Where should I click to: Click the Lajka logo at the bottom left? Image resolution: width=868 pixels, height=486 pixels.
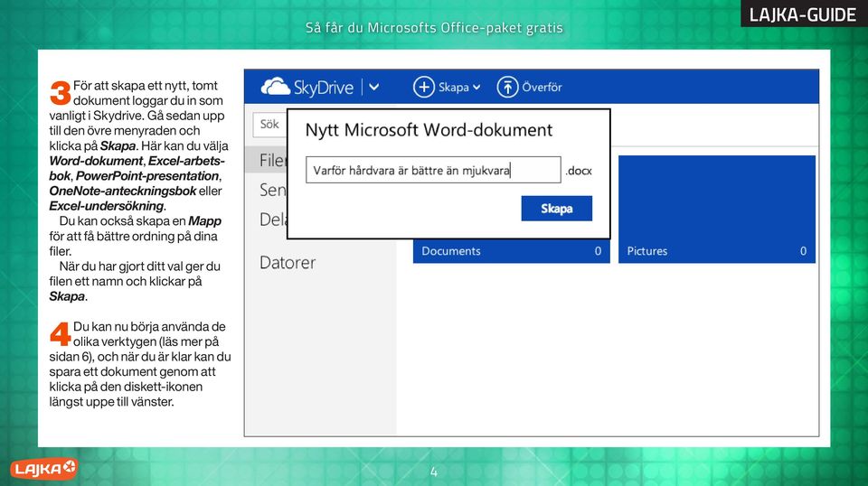point(43,469)
